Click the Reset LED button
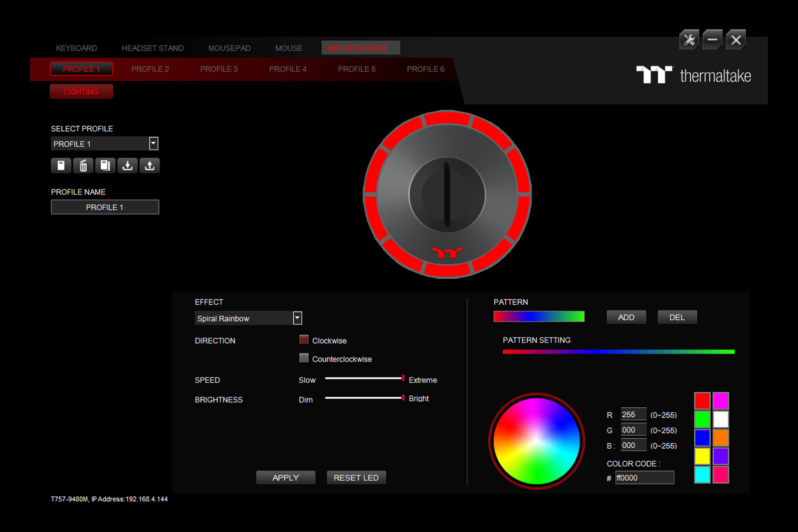798x532 pixels. 356,478
